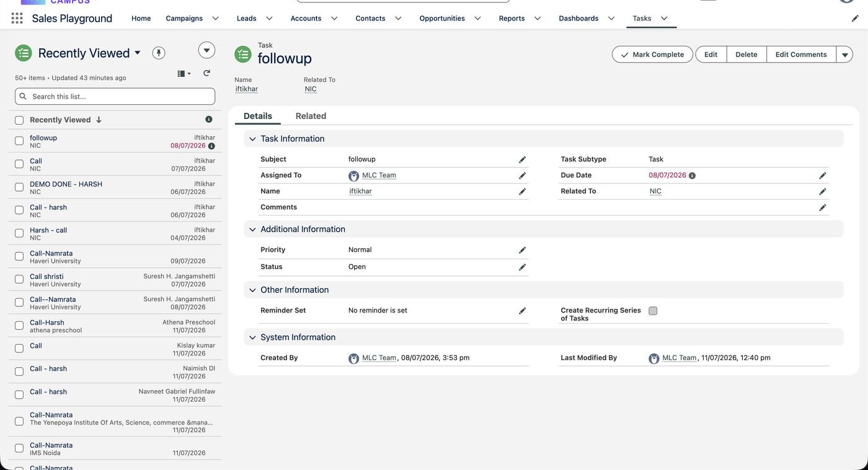Switch to the Related tab
Image resolution: width=868 pixels, height=470 pixels.
coord(311,116)
